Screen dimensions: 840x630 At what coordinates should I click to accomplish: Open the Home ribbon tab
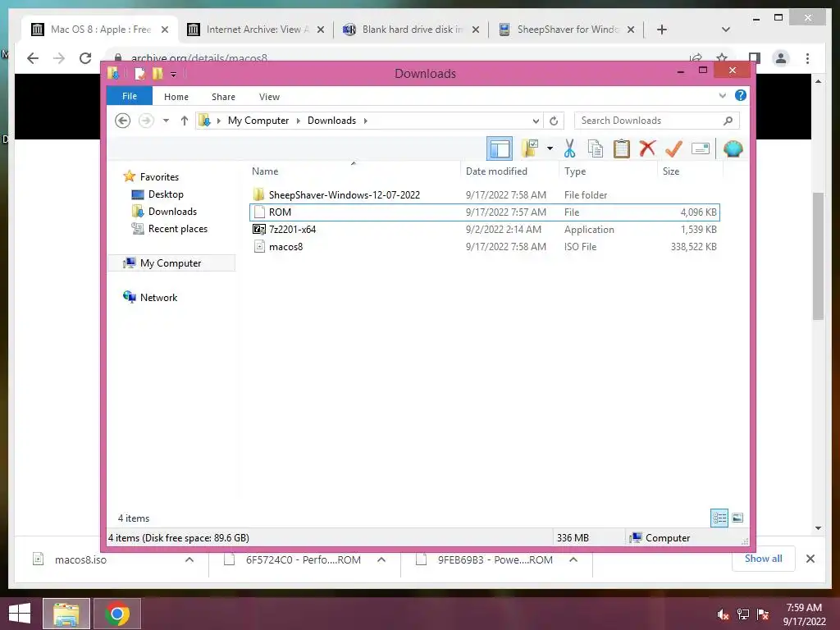pos(176,97)
